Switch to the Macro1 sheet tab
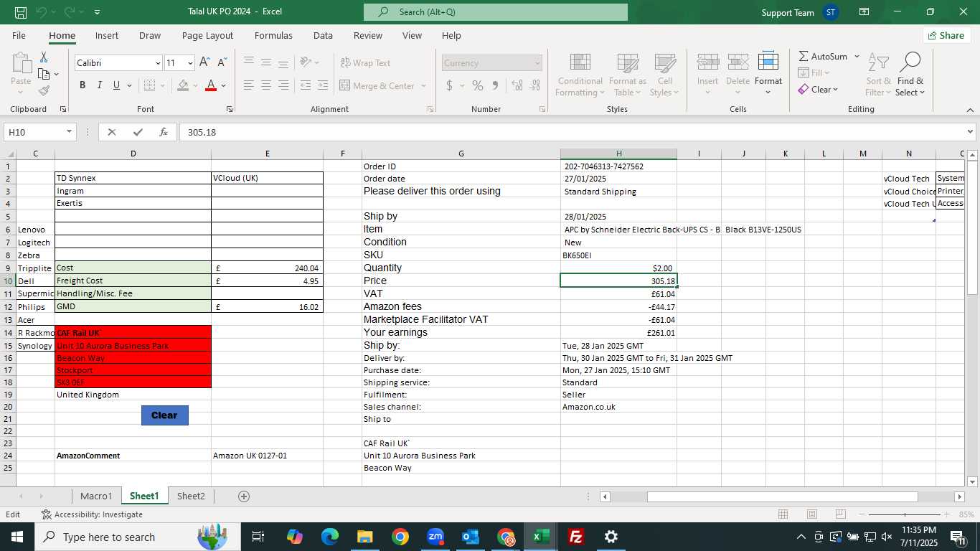Screen dimensions: 980x551 click(96, 496)
